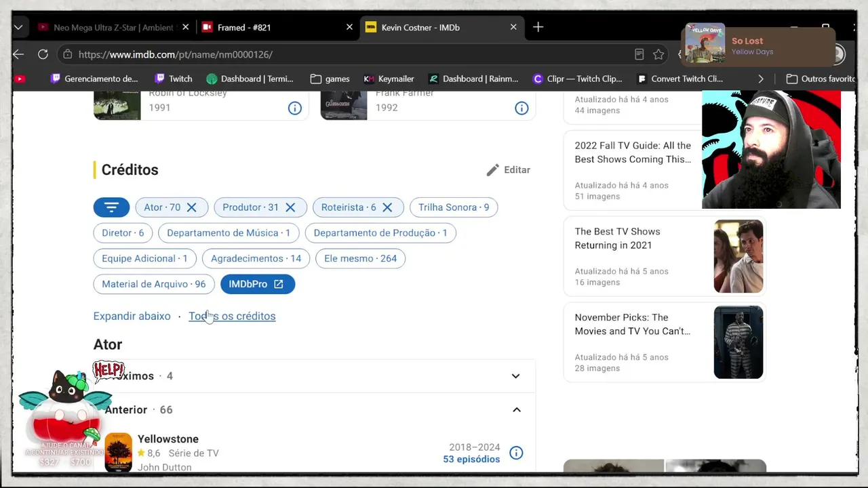Click Expandir abaixo to expand credits
This screenshot has height=488, width=868.
point(132,317)
